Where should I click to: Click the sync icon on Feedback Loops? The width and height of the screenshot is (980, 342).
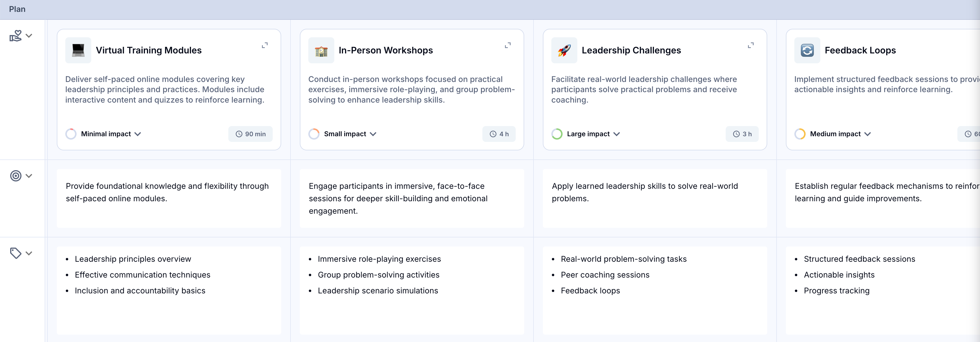coord(807,50)
